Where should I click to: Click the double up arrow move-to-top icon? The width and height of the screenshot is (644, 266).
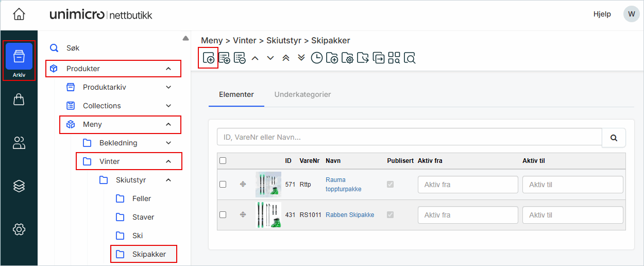[286, 58]
